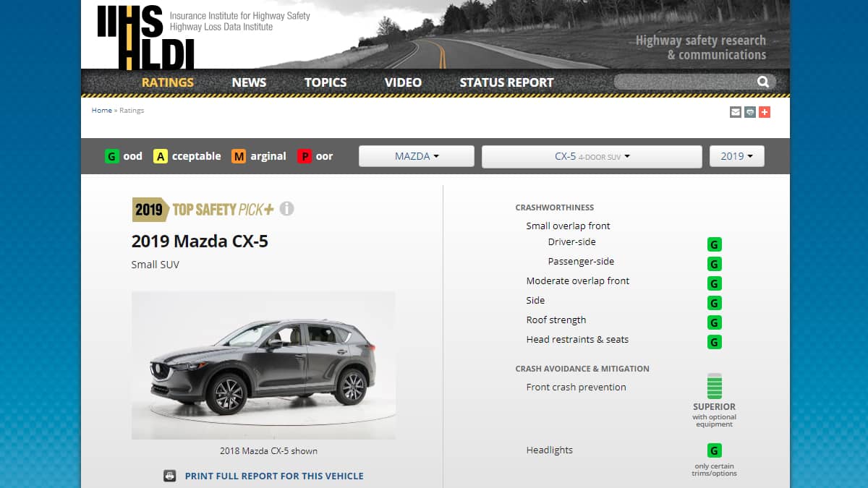This screenshot has height=488, width=868.
Task: Expand the CX-5 model dropdown
Action: click(x=592, y=156)
